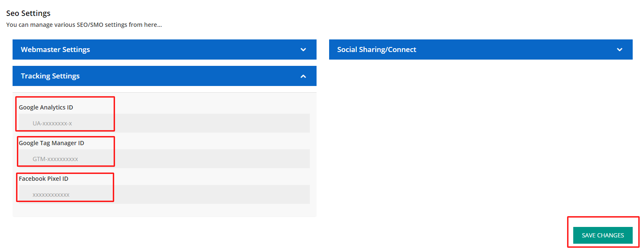644x250 pixels.
Task: Expand the Social Sharing/Connect chevron arrow
Action: (x=619, y=49)
